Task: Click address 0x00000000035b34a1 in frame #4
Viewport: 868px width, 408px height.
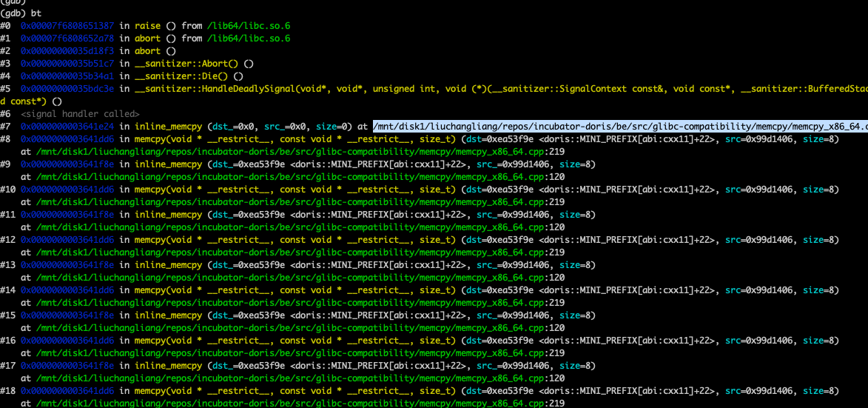Action: coord(67,76)
